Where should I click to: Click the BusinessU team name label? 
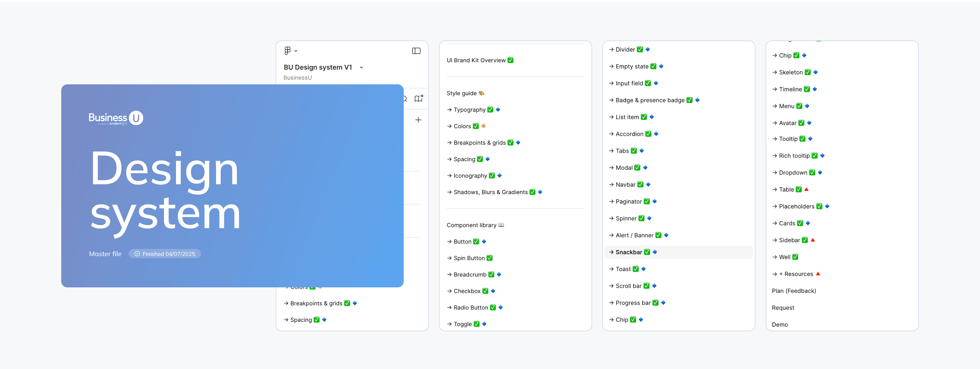297,78
